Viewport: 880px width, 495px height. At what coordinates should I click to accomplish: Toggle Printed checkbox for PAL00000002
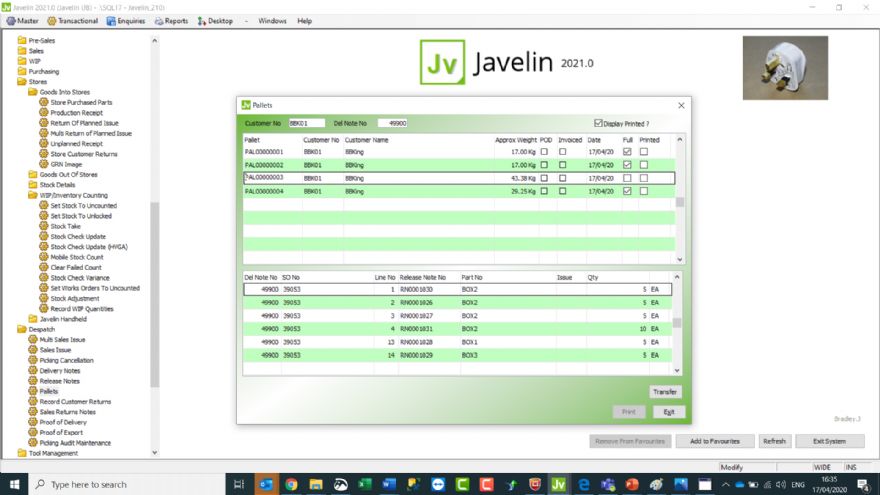coord(644,165)
